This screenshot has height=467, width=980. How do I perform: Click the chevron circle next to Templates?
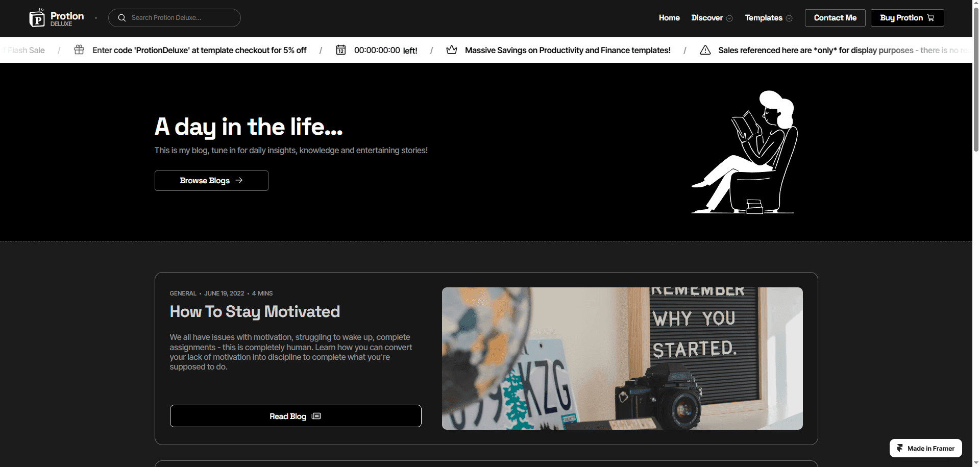(789, 18)
